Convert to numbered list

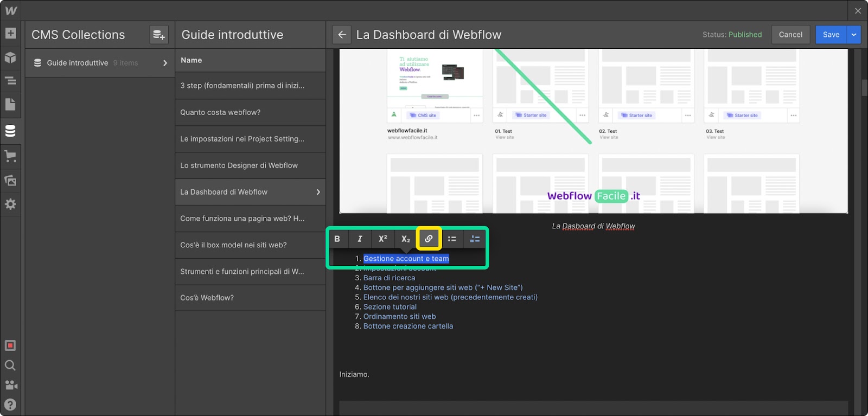point(475,239)
